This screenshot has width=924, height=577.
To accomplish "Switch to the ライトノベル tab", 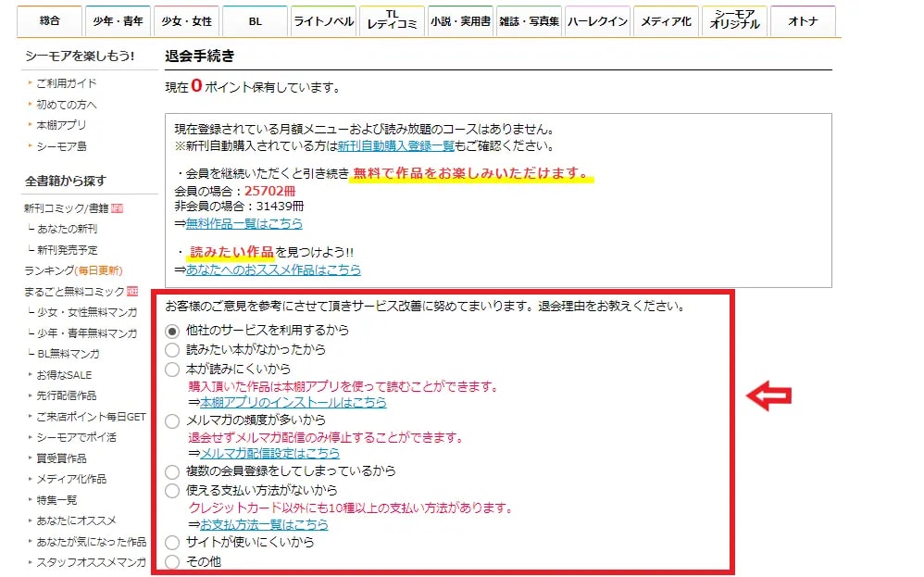I will tap(323, 21).
